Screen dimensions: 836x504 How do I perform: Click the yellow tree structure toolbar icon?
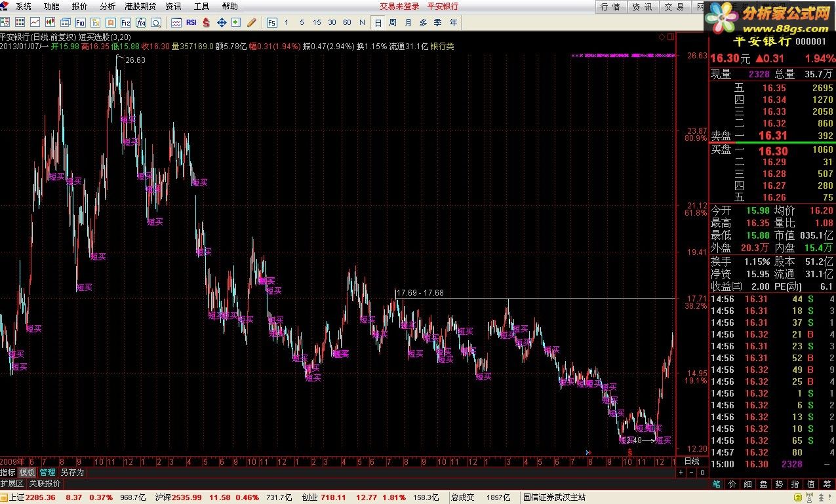tap(95, 22)
